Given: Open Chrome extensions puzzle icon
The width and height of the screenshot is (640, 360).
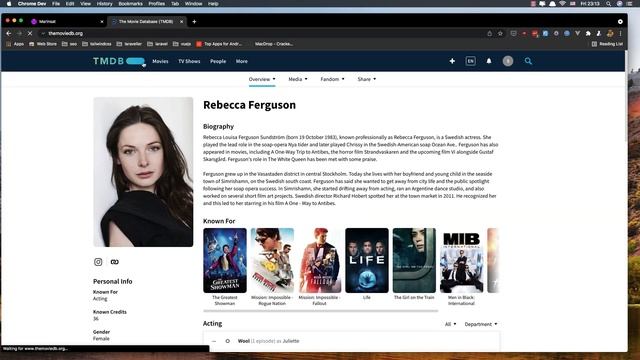Looking at the screenshot, I should click(588, 33).
